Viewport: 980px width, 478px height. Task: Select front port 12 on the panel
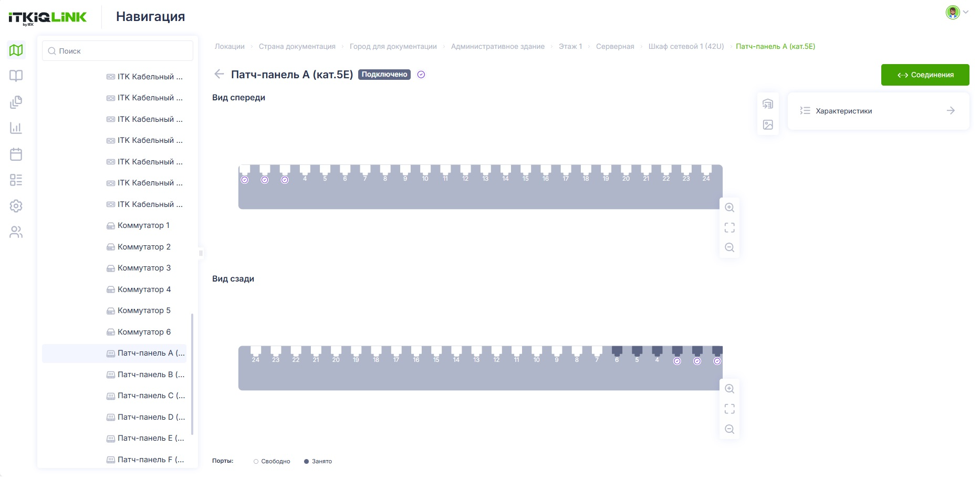pos(465,173)
